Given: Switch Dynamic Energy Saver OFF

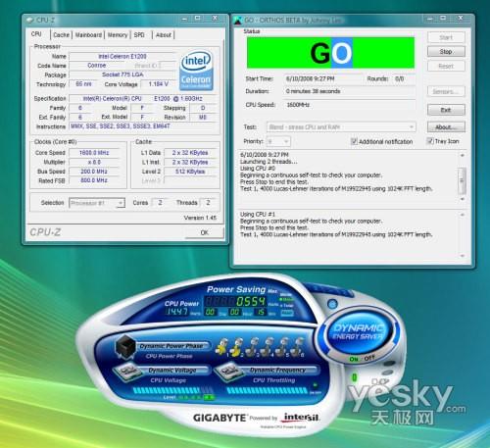Looking at the screenshot, I should (x=369, y=358).
